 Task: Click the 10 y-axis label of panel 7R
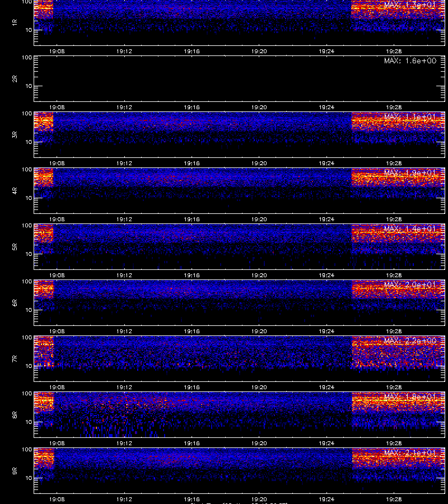pyautogui.click(x=29, y=366)
